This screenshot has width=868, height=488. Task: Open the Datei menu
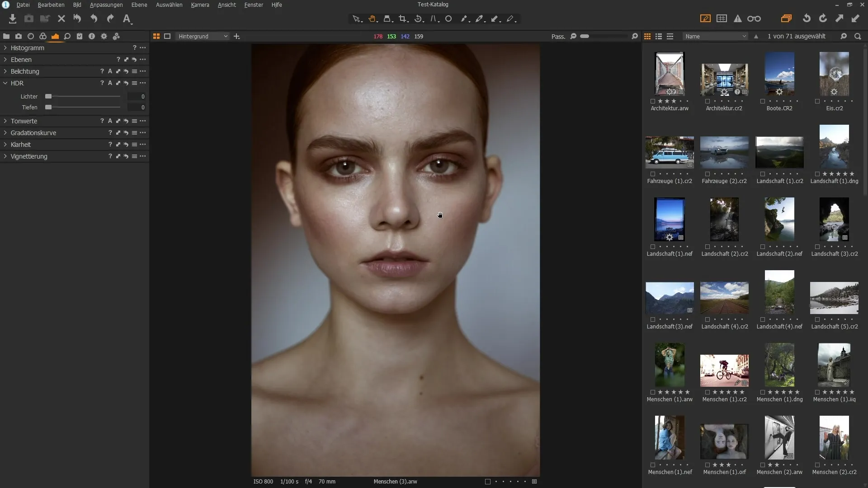[23, 5]
